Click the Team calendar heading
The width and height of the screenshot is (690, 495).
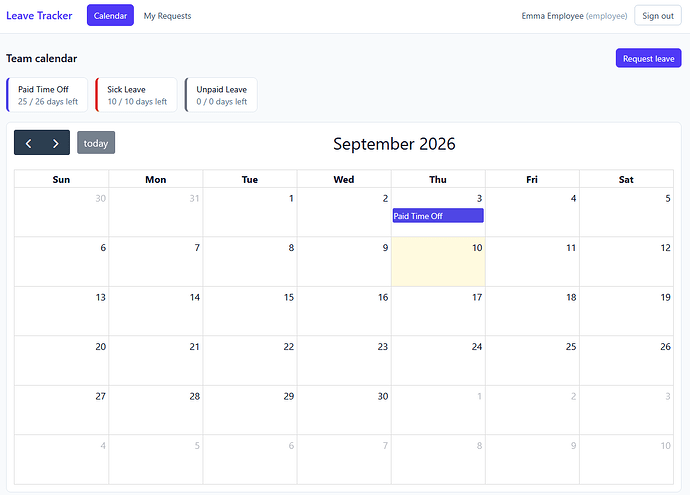pos(42,59)
